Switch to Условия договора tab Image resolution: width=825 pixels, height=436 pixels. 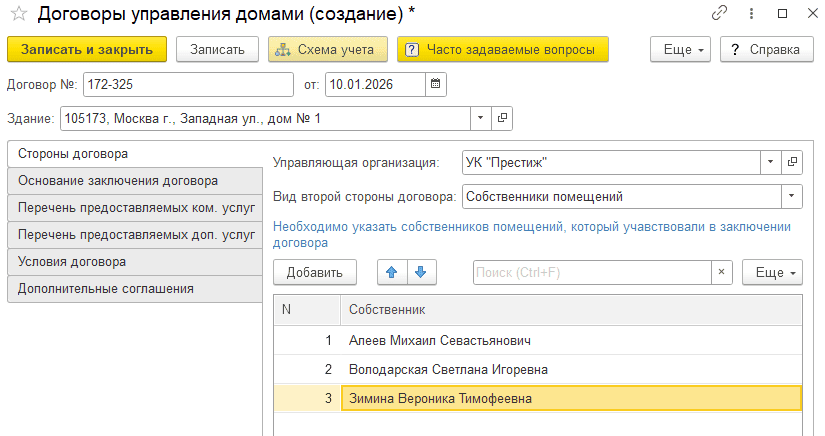point(135,262)
